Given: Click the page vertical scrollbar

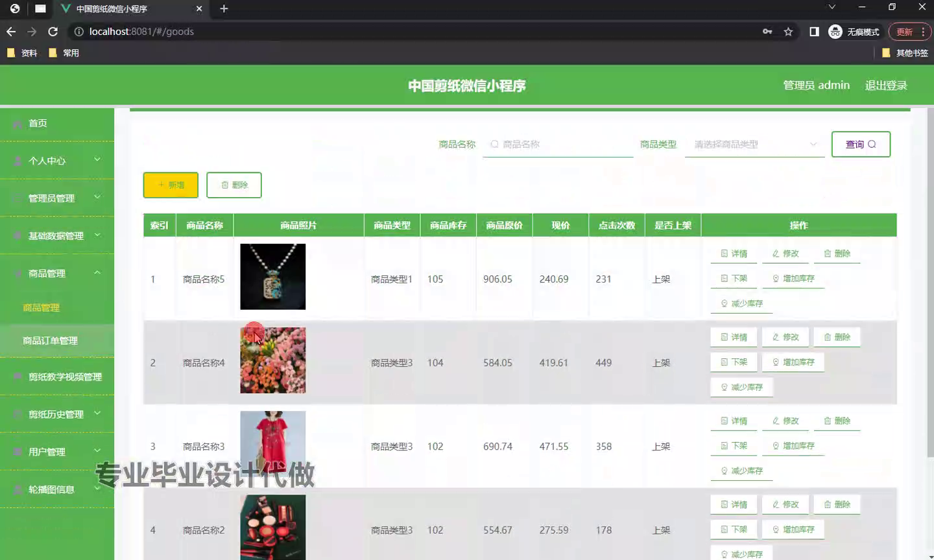Looking at the screenshot, I should 930,282.
